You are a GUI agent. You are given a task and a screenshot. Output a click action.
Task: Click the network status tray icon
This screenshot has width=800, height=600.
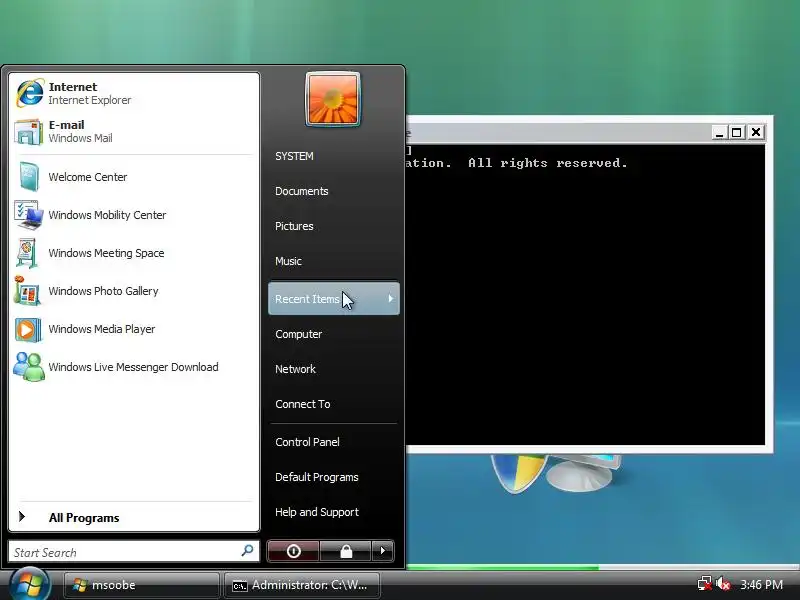705,584
